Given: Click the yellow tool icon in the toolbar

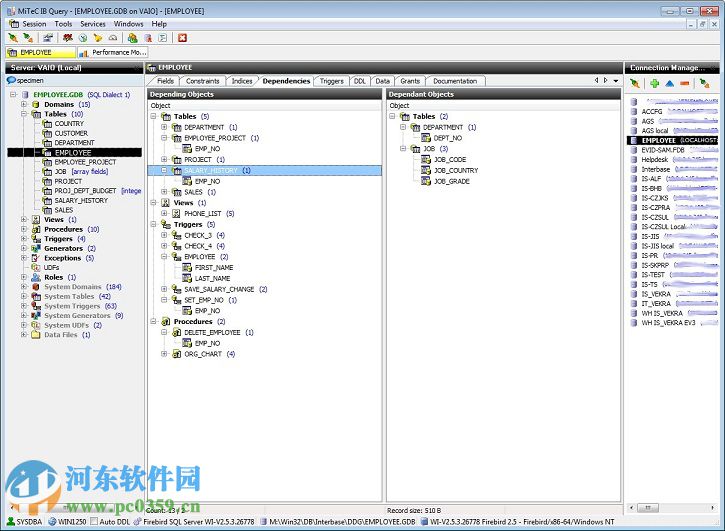Looking at the screenshot, I should [98, 38].
